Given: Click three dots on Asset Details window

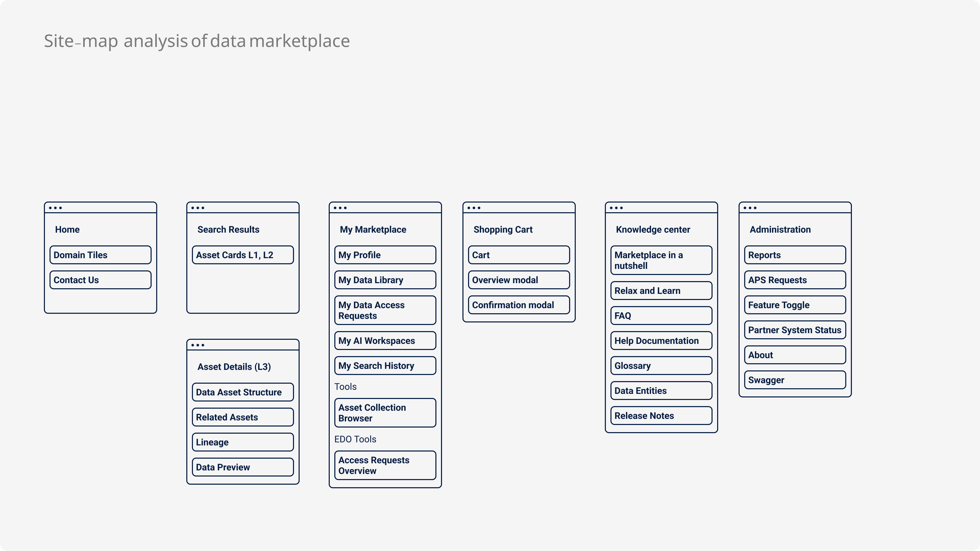Looking at the screenshot, I should [198, 345].
